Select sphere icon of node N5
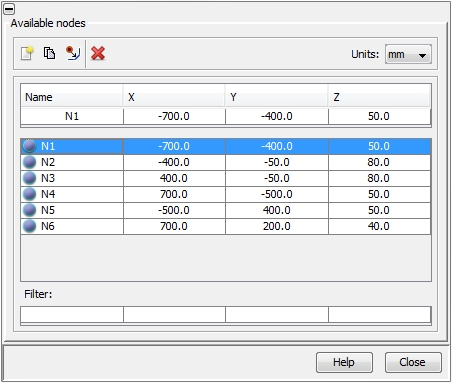Image resolution: width=452 pixels, height=383 pixels. click(x=29, y=210)
